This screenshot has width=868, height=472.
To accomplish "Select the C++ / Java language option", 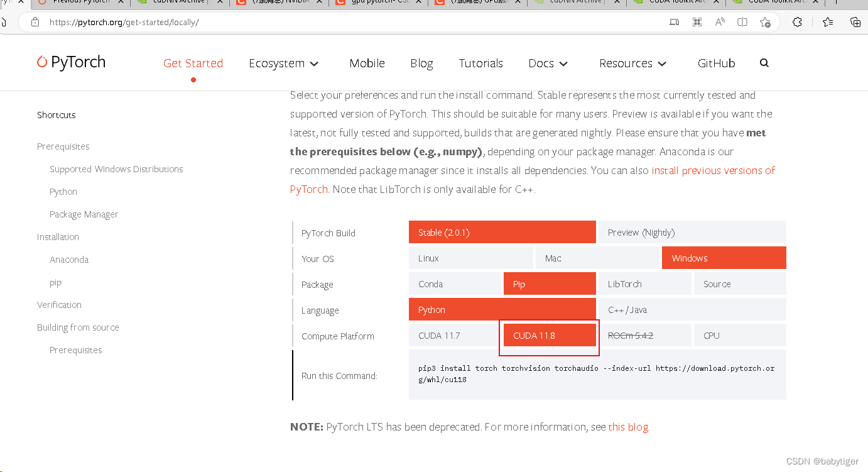I will point(692,309).
